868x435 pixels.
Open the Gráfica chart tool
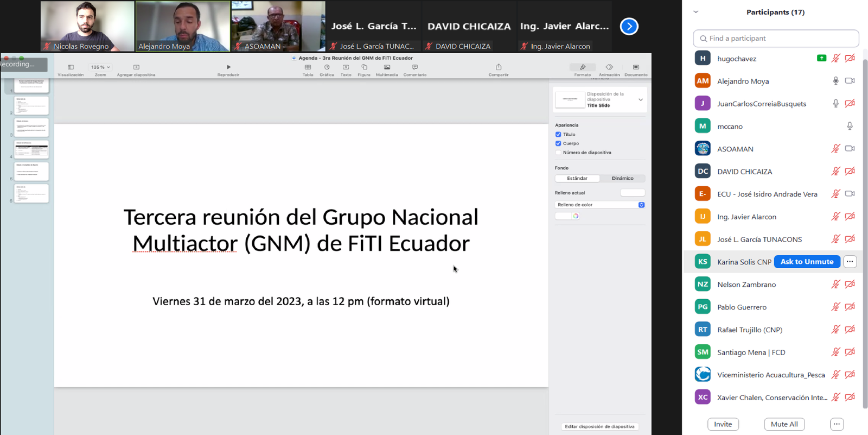(327, 67)
